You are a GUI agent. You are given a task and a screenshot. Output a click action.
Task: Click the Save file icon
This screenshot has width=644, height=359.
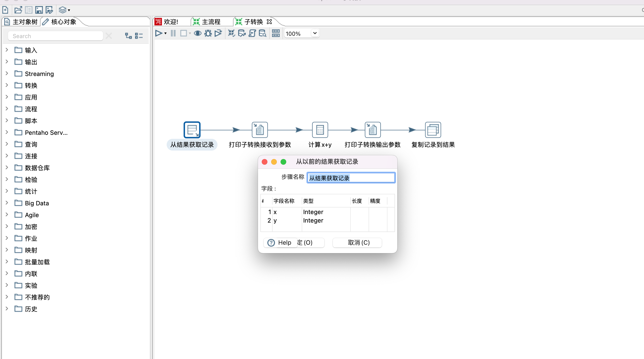pyautogui.click(x=39, y=10)
